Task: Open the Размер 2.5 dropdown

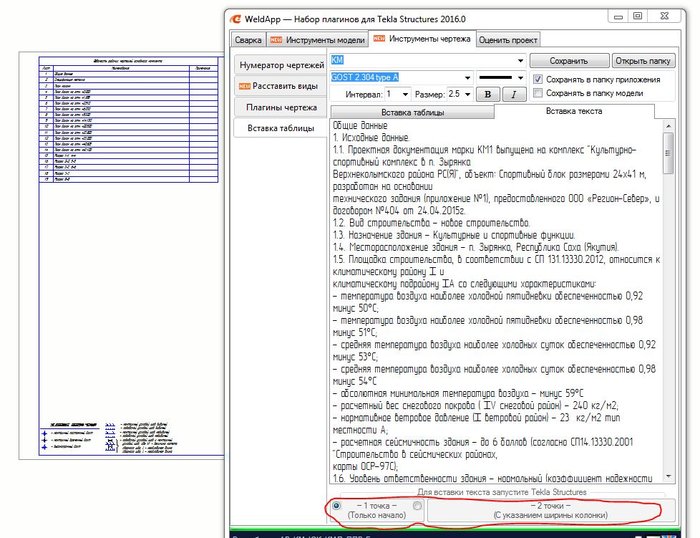Action: click(x=467, y=94)
